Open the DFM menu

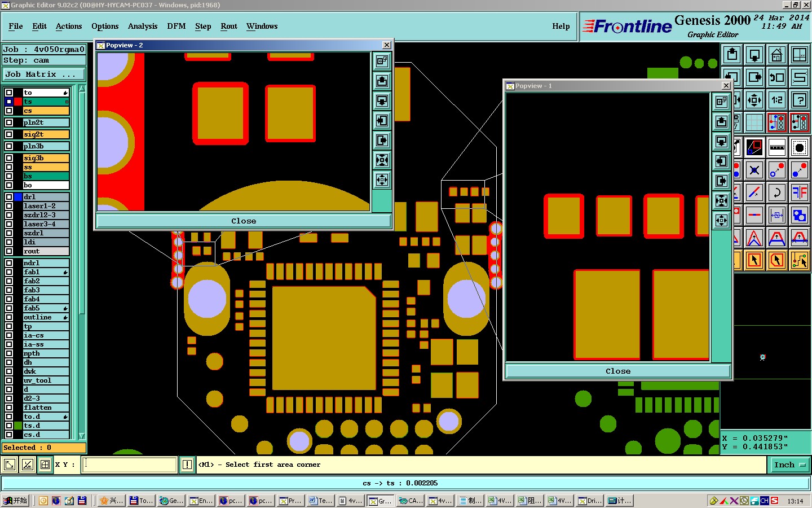(176, 26)
